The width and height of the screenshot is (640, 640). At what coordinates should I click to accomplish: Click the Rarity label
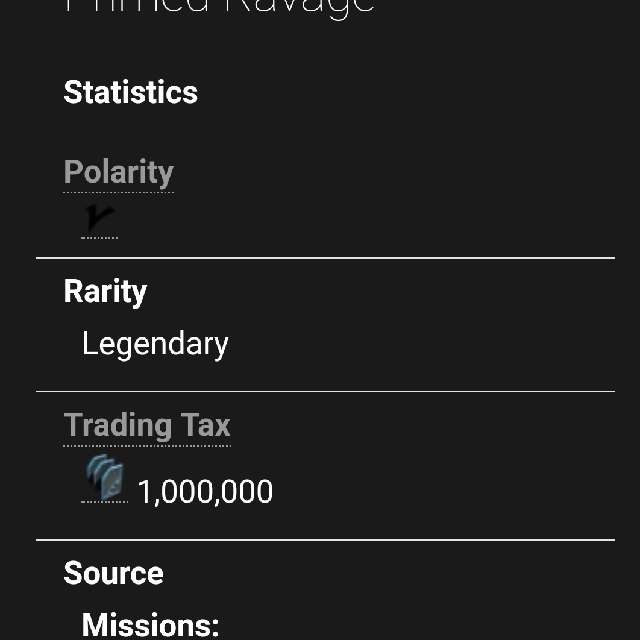(105, 292)
